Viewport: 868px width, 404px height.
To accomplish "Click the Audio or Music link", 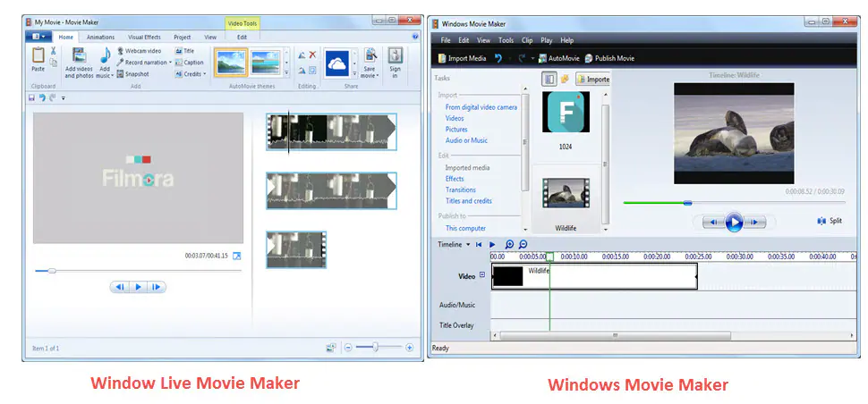I will tap(466, 140).
